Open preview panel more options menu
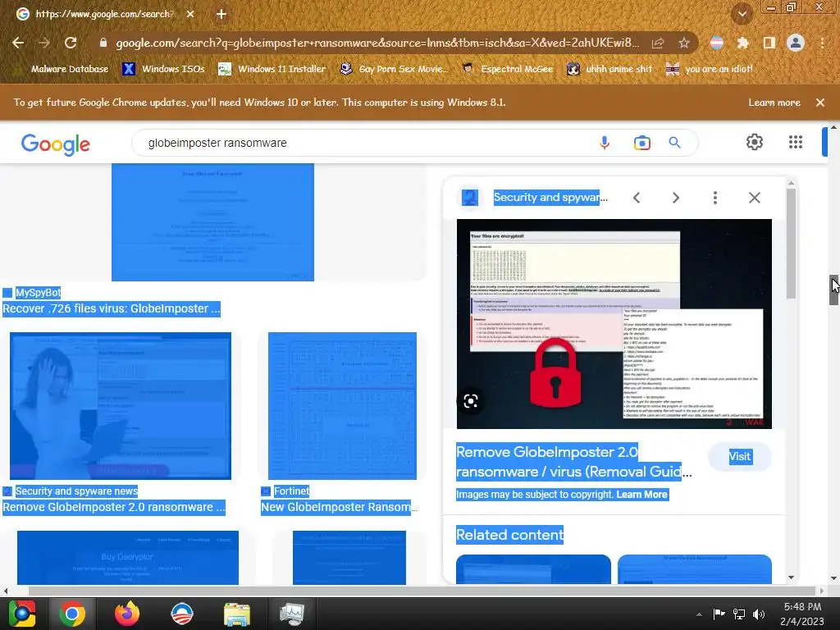 (x=715, y=198)
